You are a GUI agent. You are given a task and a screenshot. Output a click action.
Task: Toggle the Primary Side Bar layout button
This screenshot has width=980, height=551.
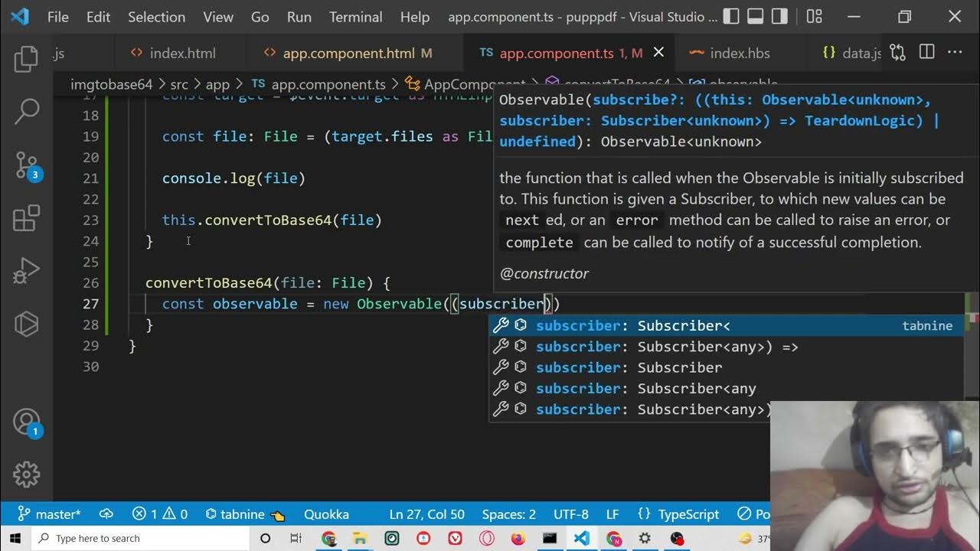[x=731, y=16]
